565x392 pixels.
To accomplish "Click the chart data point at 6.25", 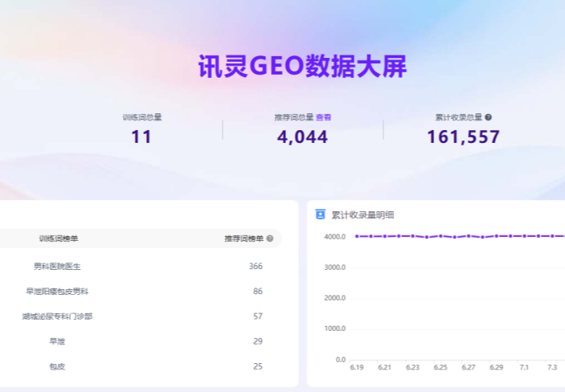I will 440,236.
